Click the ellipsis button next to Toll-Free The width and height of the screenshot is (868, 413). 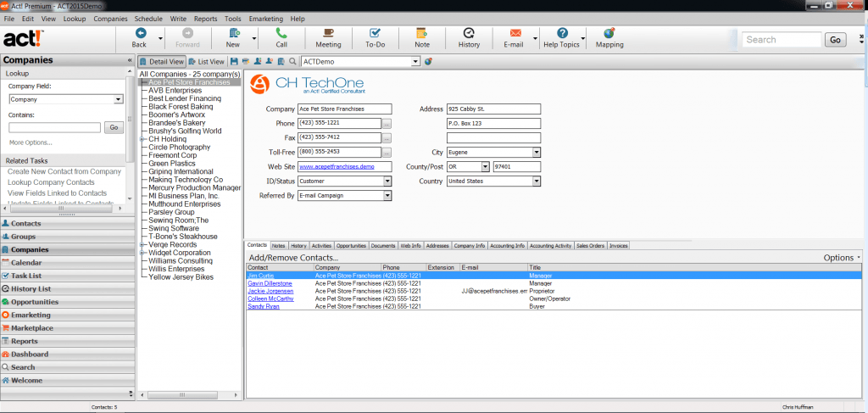tap(387, 153)
